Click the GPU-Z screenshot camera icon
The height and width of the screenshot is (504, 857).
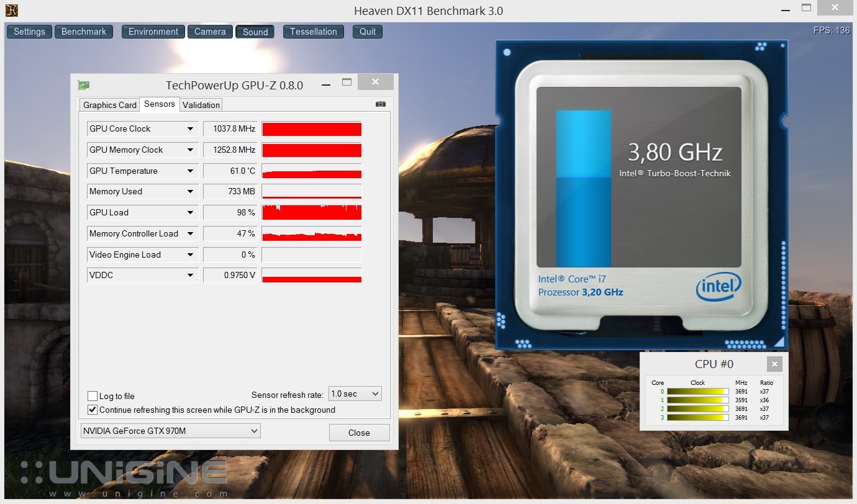(x=381, y=104)
